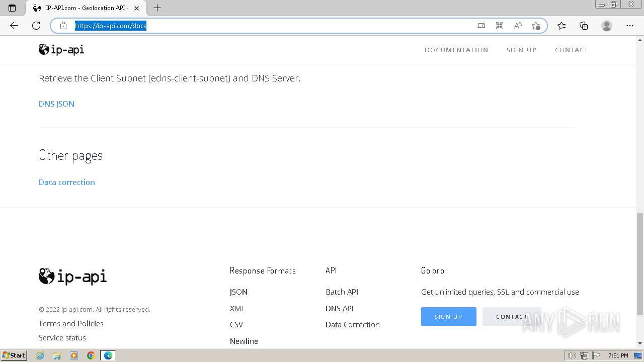Screen dimensions: 644x362
Task: Open Terms and Policies link
Action: (71, 323)
